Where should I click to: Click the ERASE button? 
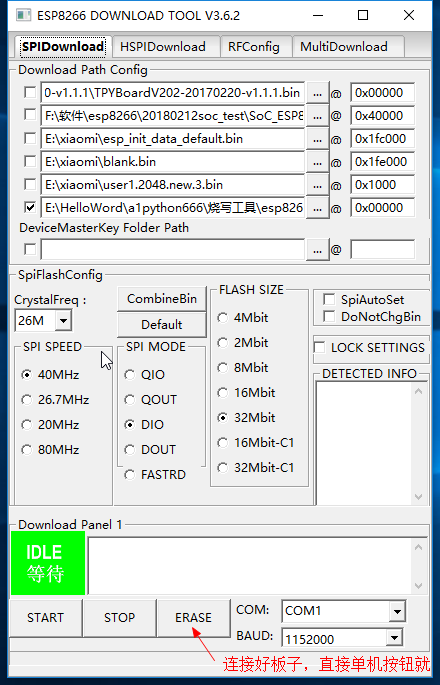(193, 618)
